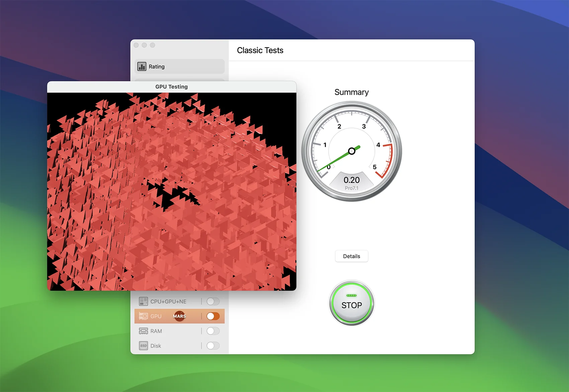The width and height of the screenshot is (569, 392).
Task: Enable the RAM test switch
Action: [213, 331]
